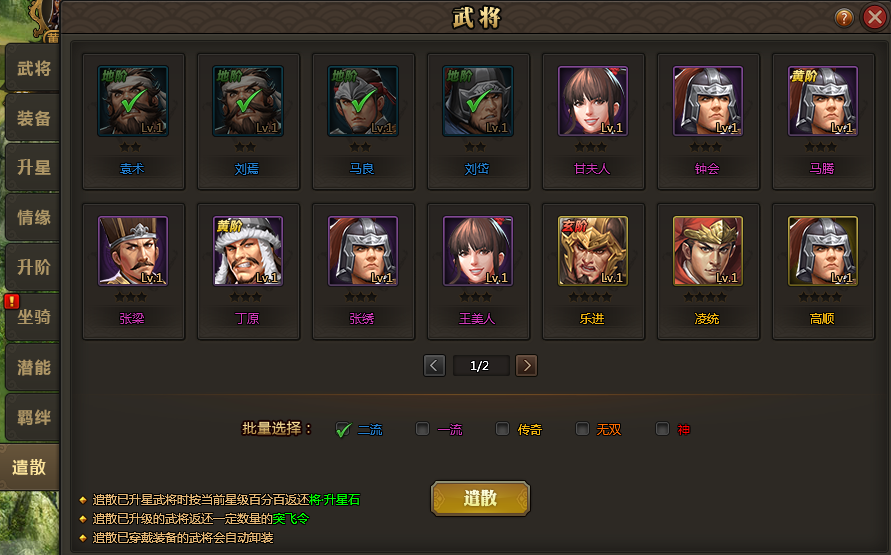Select the 乐进 hero portrait
The image size is (891, 555).
click(x=593, y=251)
